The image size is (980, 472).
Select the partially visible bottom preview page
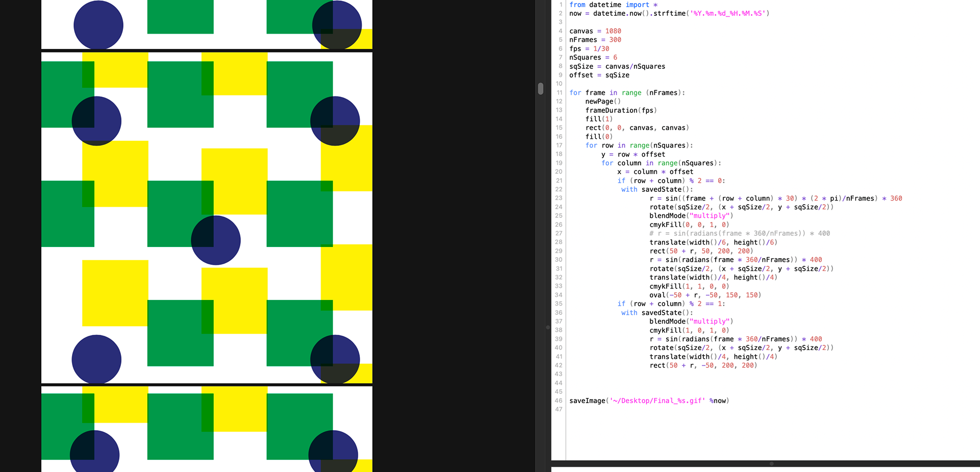pos(207,429)
